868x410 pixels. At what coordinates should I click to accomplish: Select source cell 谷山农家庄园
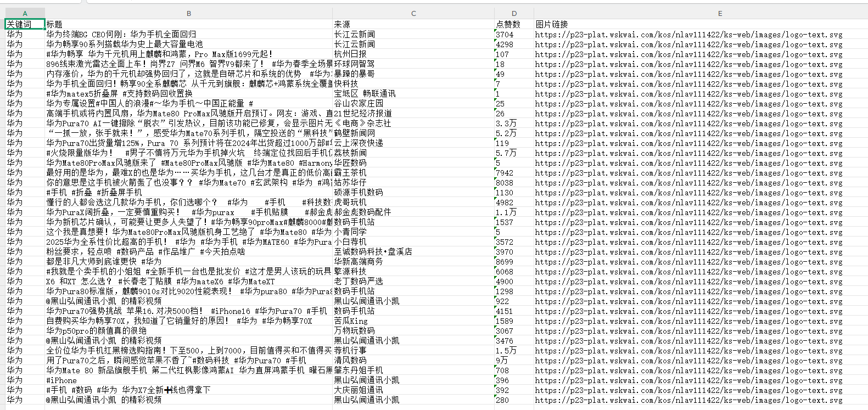413,103
